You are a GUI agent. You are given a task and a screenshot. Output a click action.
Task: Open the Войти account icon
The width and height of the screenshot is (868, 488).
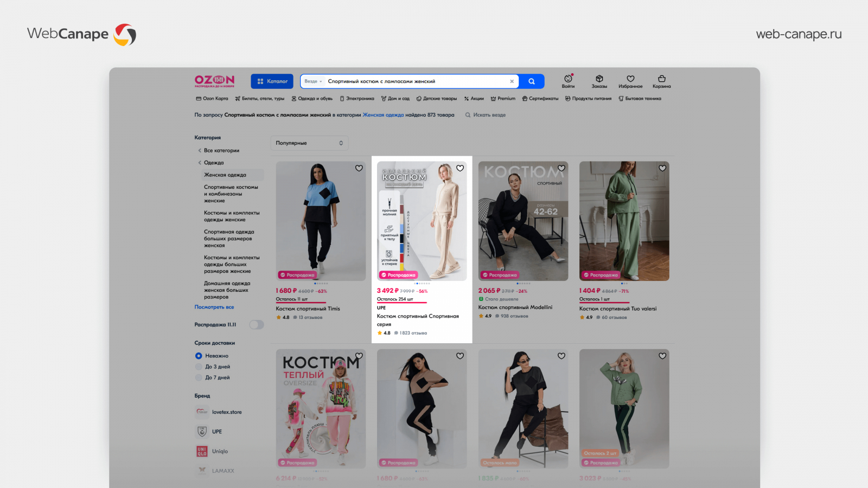pos(568,81)
